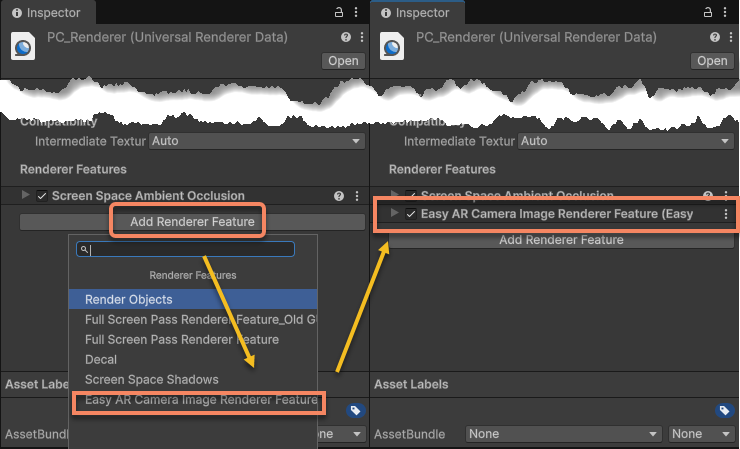Click the Renderer Features heading in left Inspector
740x449 pixels.
point(73,169)
